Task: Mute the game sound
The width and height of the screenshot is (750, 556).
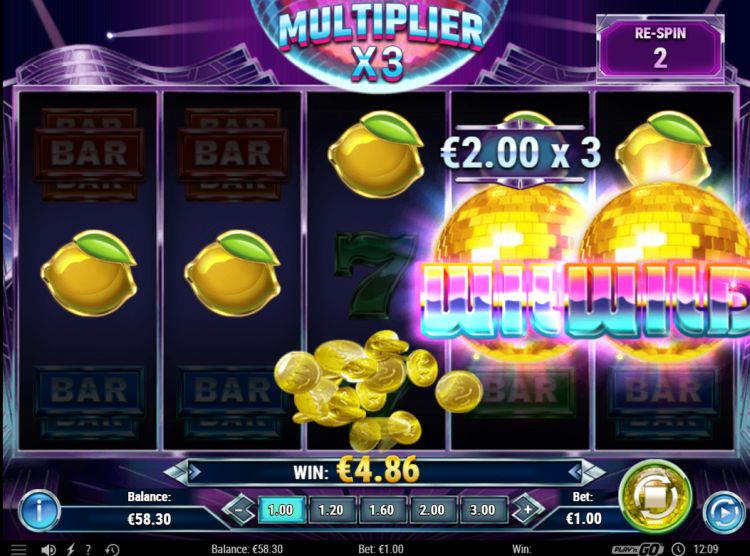Action: (x=48, y=549)
